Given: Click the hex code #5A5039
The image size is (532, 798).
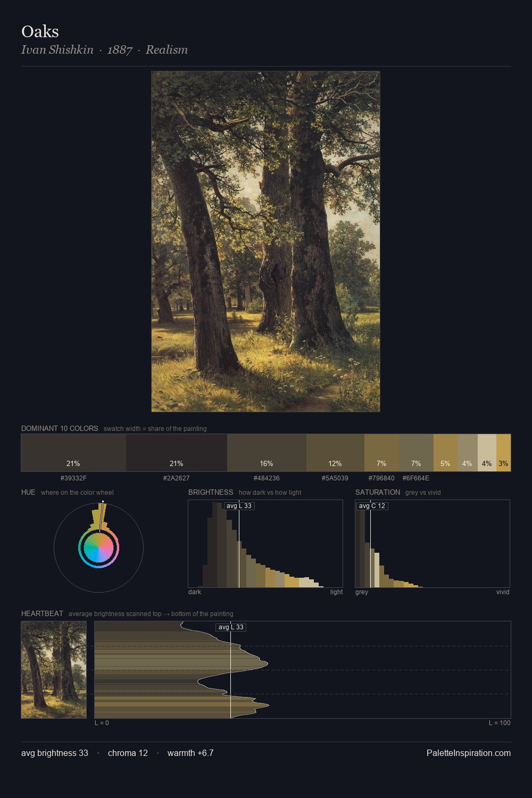Looking at the screenshot, I should [335, 478].
